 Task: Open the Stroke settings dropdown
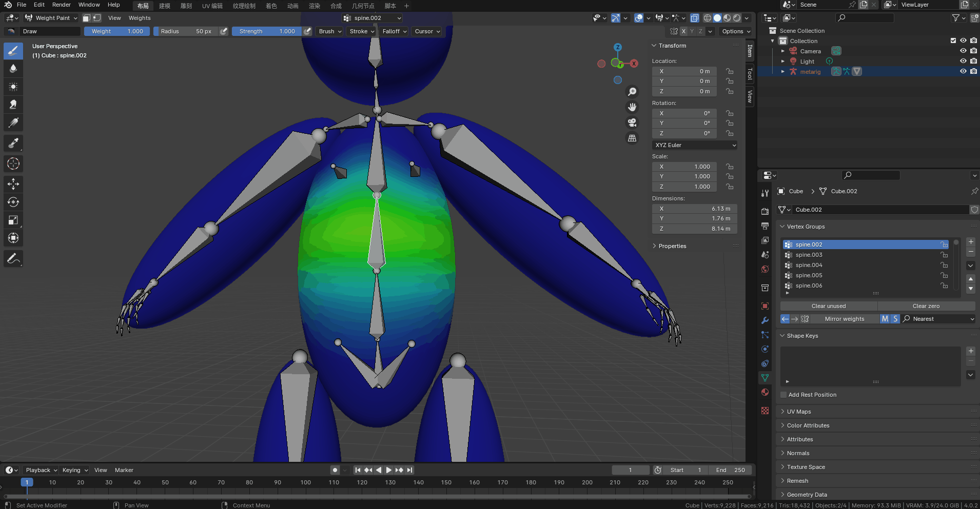click(x=362, y=31)
